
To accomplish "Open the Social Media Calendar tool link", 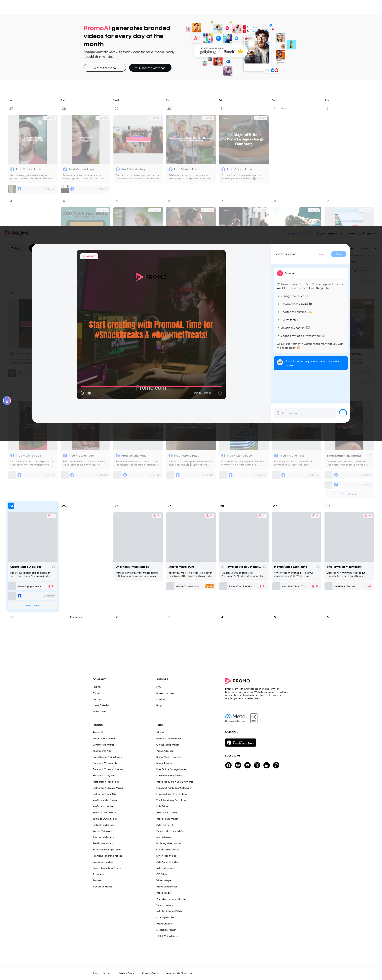I will 169,757.
